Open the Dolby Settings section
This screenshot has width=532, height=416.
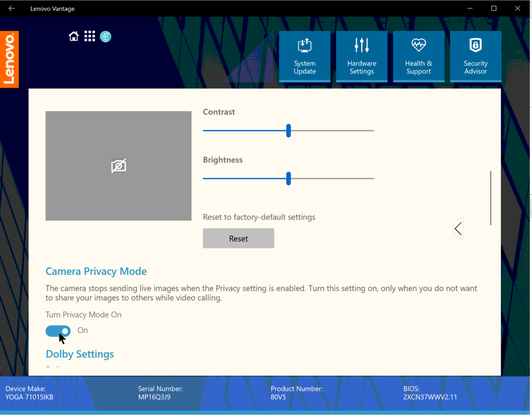80,354
